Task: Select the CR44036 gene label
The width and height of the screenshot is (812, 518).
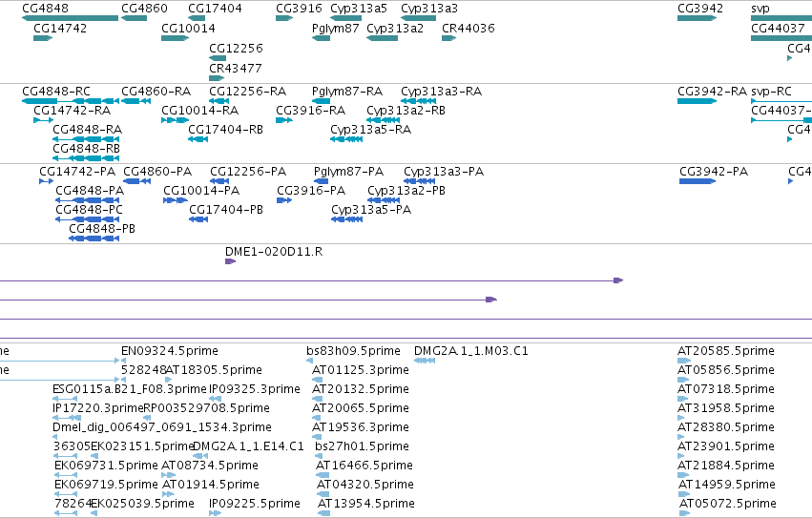Action: (x=468, y=29)
